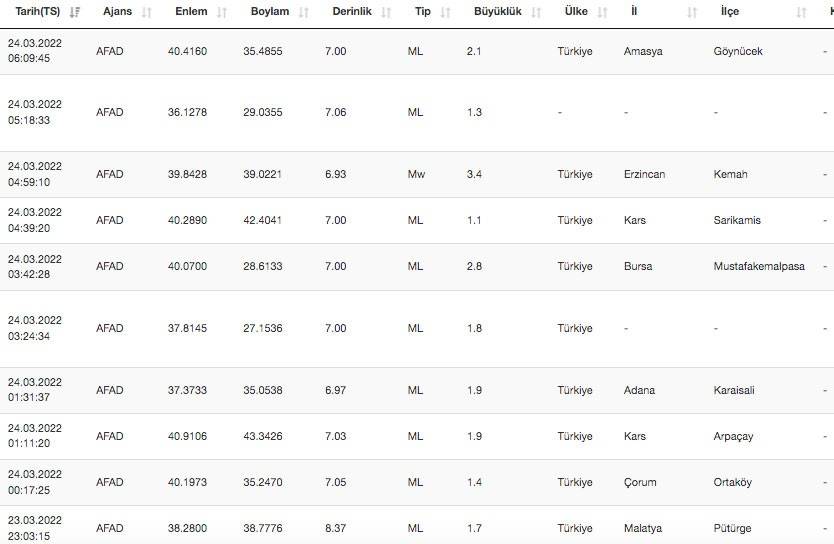Viewport: 834px width, 544px height.
Task: Click the Ülke column sort icon
Action: [x=603, y=13]
